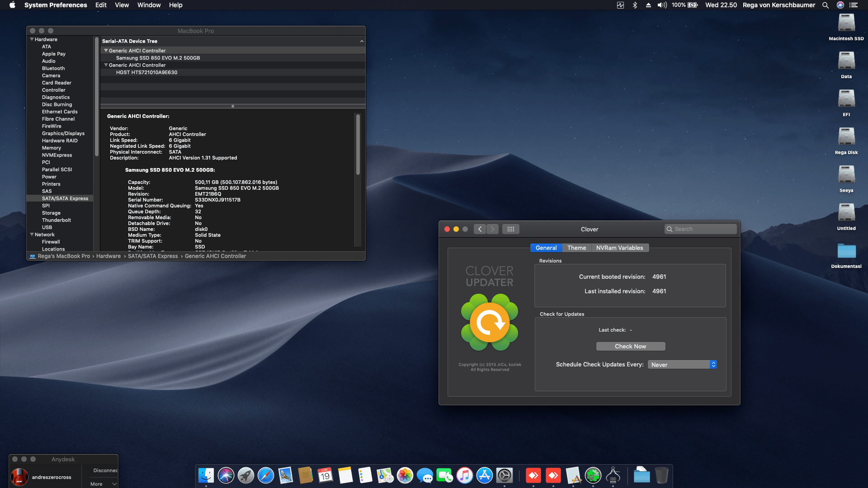Collapse the Hardware section in the sidebar
This screenshot has width=868, height=488.
click(x=31, y=39)
